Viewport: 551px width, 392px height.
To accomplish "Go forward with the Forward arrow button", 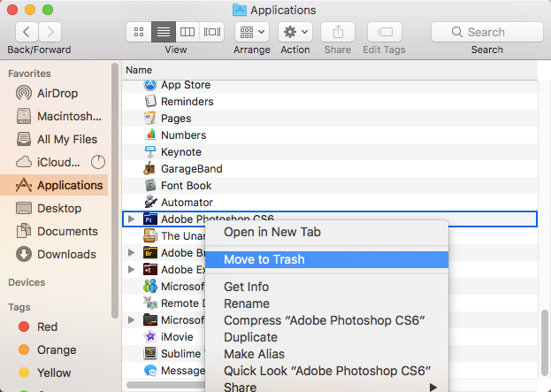I will [x=50, y=32].
